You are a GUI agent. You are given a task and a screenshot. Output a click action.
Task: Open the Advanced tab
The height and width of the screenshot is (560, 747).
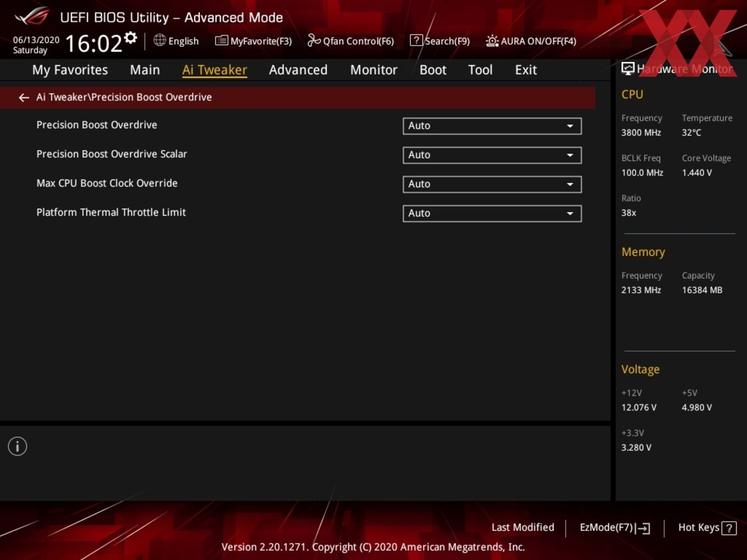(298, 70)
